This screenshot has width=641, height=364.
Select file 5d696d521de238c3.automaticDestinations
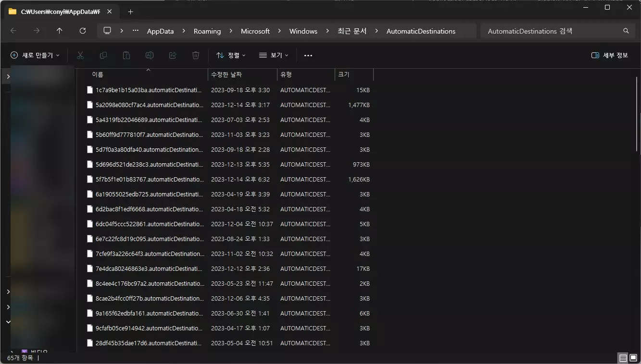(x=149, y=164)
